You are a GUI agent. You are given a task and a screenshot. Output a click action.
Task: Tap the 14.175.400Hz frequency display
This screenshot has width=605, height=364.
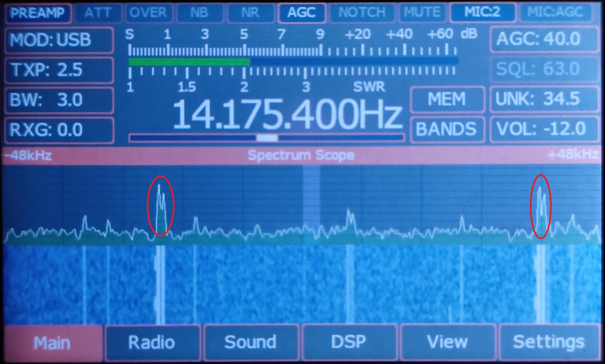tap(286, 114)
